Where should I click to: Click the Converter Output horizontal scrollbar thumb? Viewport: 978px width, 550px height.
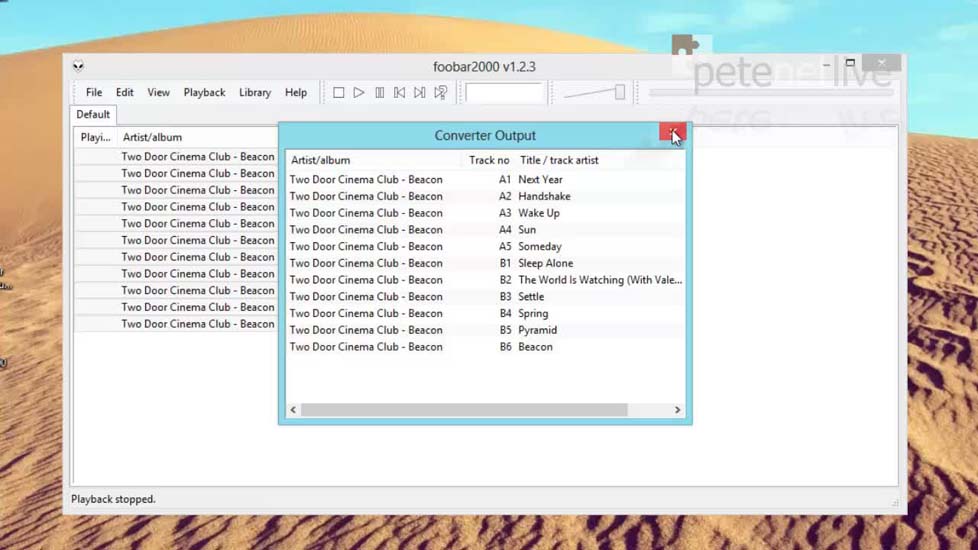click(464, 410)
